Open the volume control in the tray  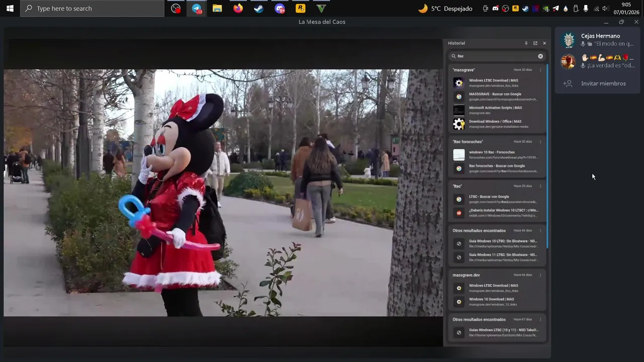pos(606,8)
